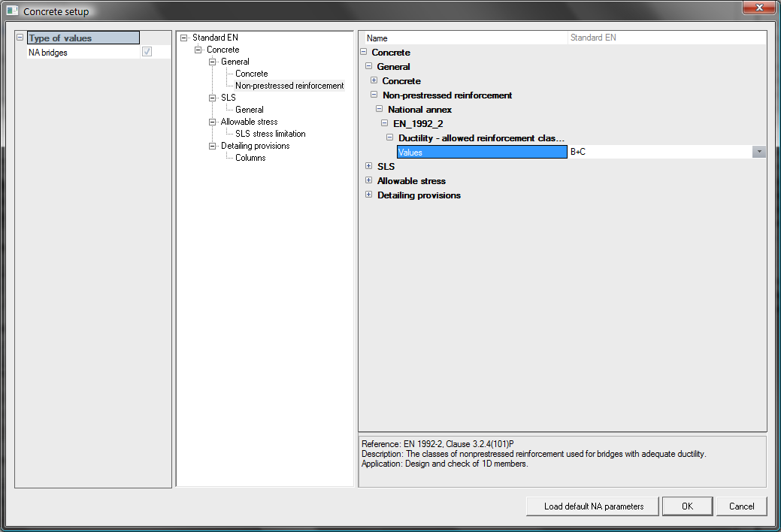781x532 pixels.
Task: Toggle the NA bridges checkbox
Action: point(147,53)
